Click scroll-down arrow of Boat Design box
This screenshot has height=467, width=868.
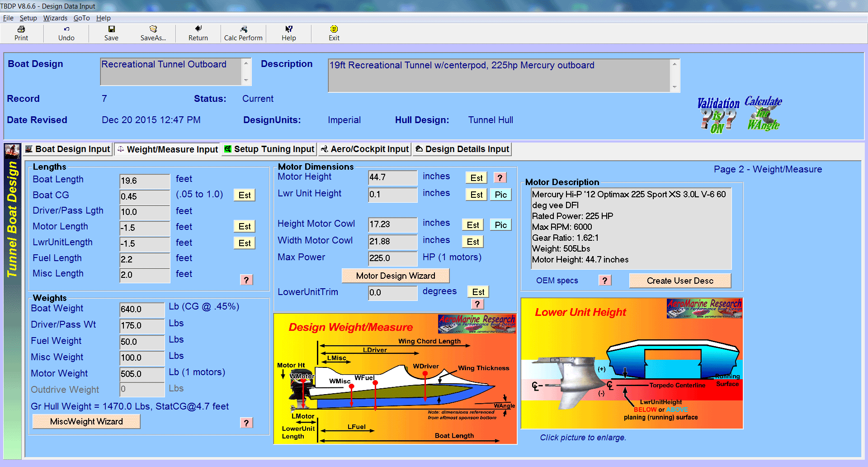[246, 80]
